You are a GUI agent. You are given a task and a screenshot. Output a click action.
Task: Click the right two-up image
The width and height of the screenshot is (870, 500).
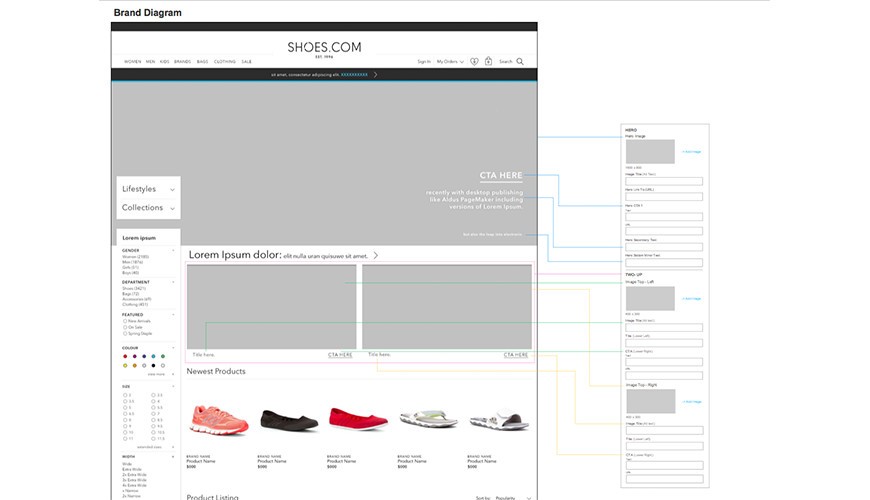pyautogui.click(x=447, y=307)
